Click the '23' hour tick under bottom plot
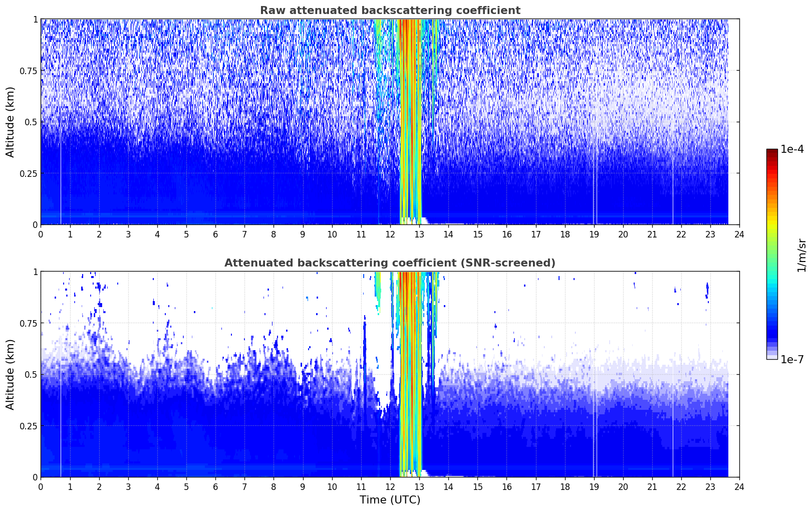 [x=710, y=486]
